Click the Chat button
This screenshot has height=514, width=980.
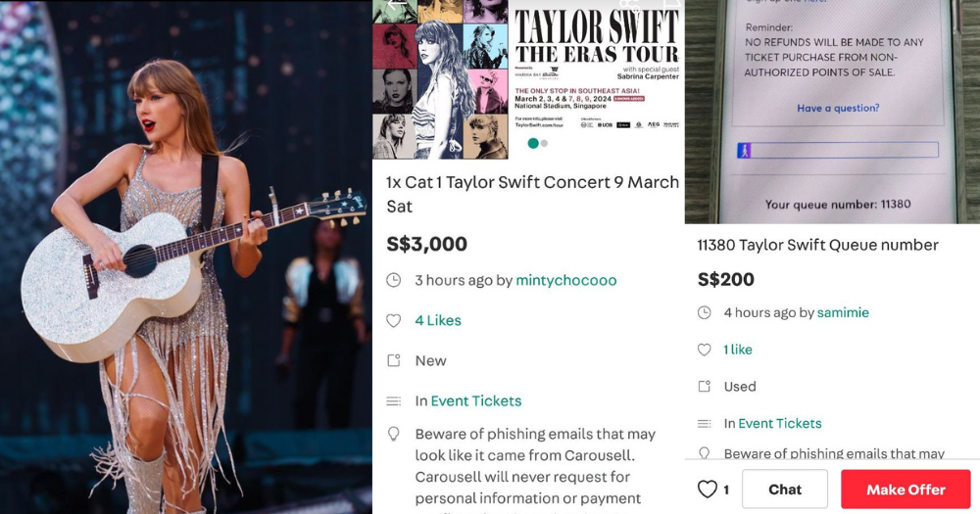[785, 489]
